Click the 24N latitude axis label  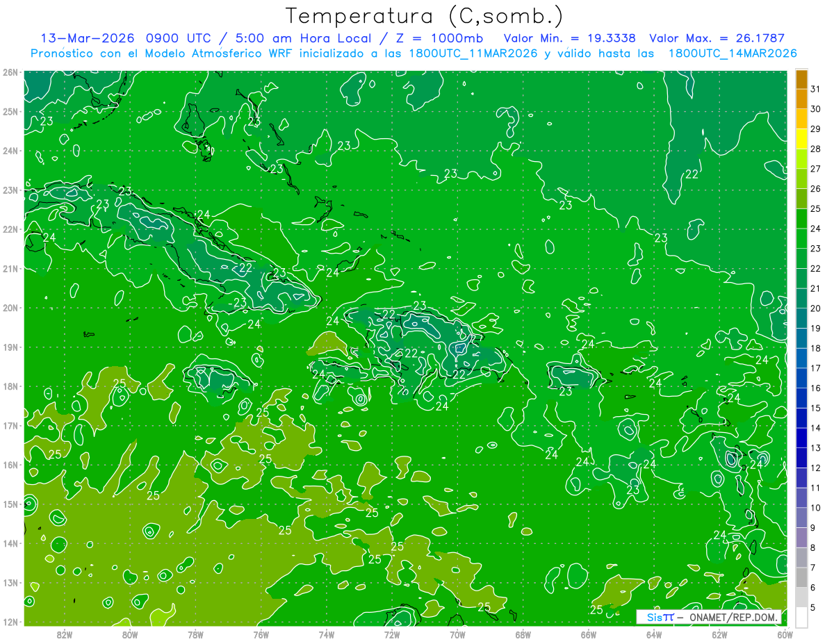tap(10, 151)
